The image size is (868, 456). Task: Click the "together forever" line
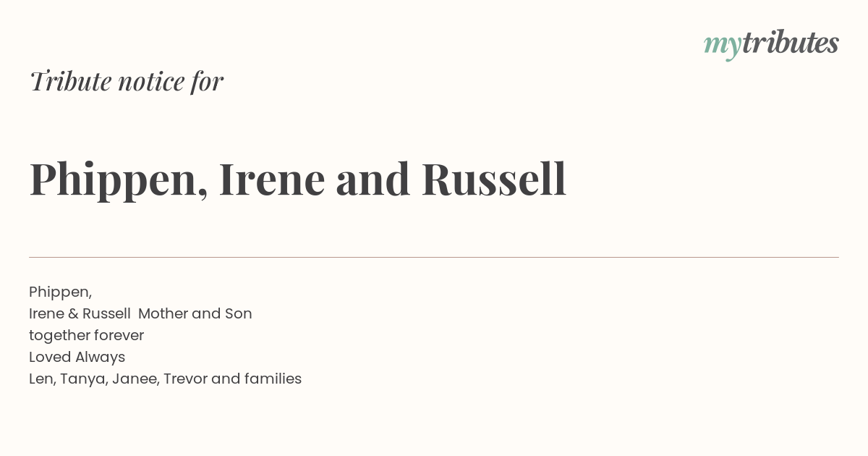pos(86,336)
